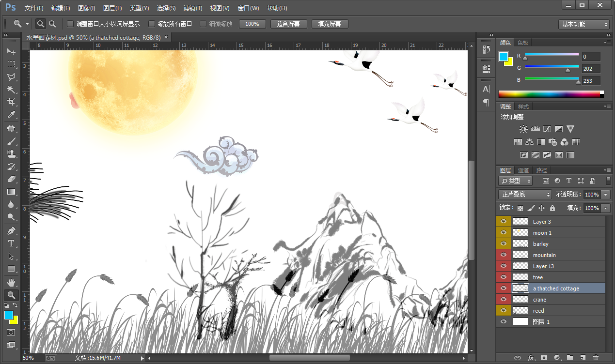This screenshot has width=615, height=364.
Task: Open the Layers panel flyout menu
Action: coord(607,170)
